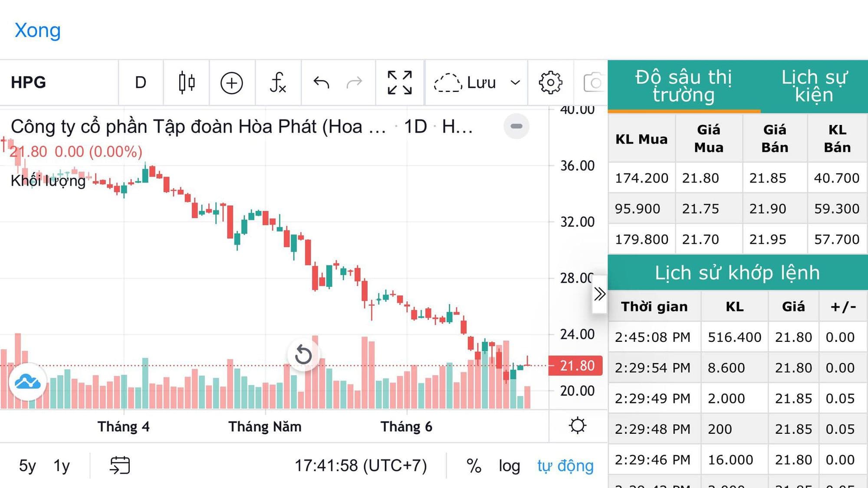868x488 pixels.
Task: Select 'Độ sâu thị trường' tab
Action: click(x=684, y=86)
